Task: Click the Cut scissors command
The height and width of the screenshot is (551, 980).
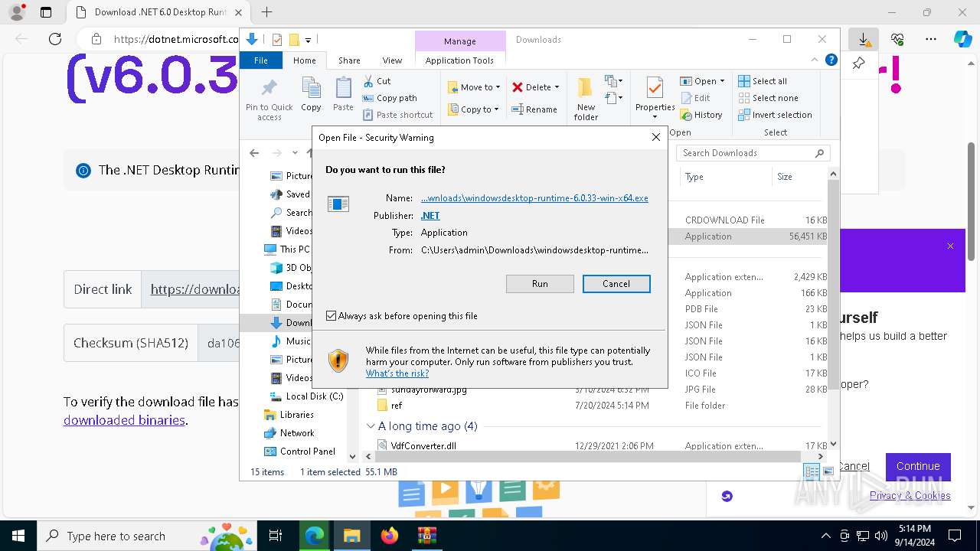Action: [377, 81]
